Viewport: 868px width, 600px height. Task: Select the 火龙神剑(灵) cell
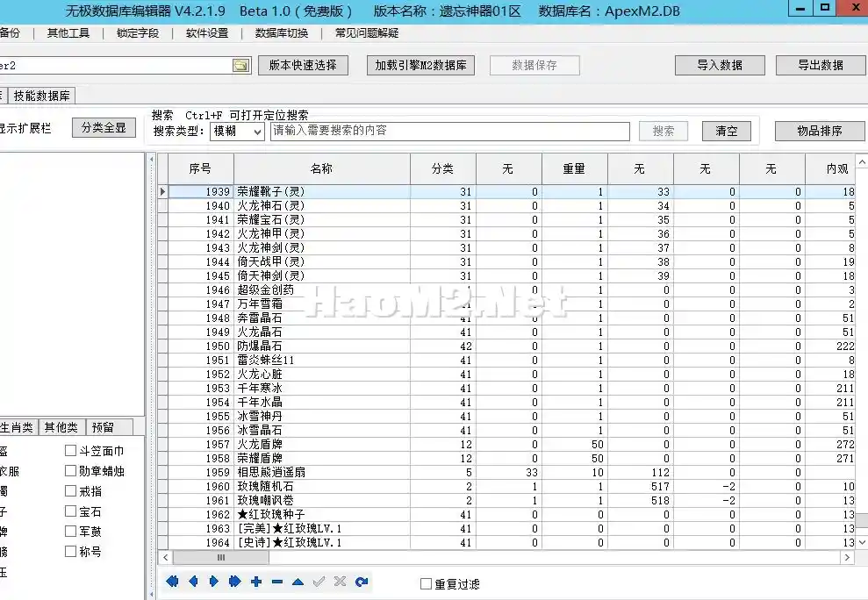coord(322,248)
